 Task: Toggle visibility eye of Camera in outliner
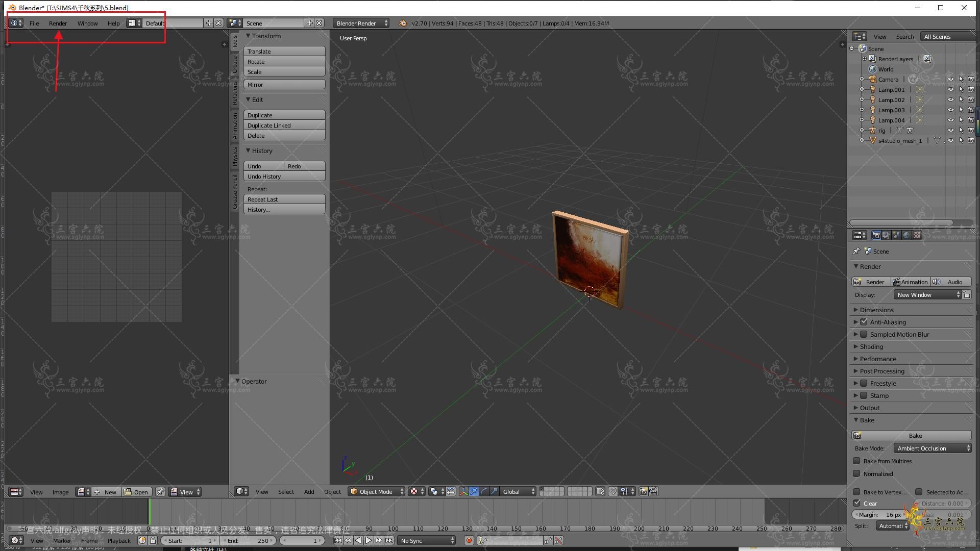(950, 80)
